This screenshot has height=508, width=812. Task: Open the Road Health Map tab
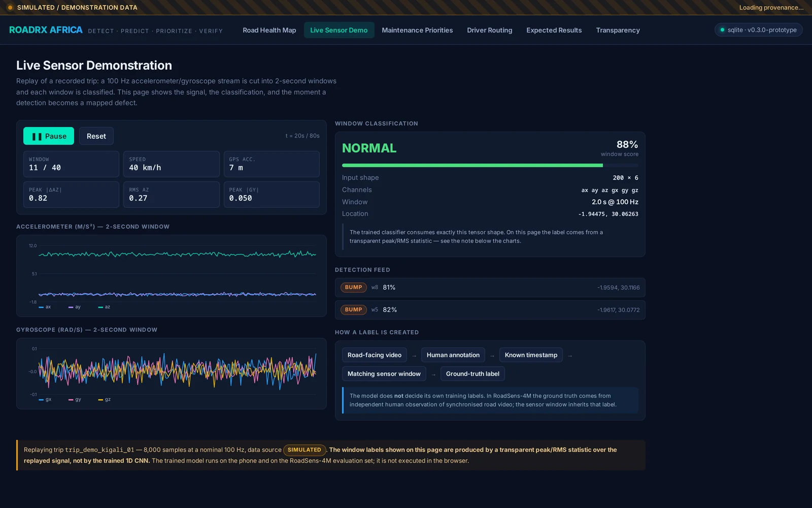tap(269, 30)
